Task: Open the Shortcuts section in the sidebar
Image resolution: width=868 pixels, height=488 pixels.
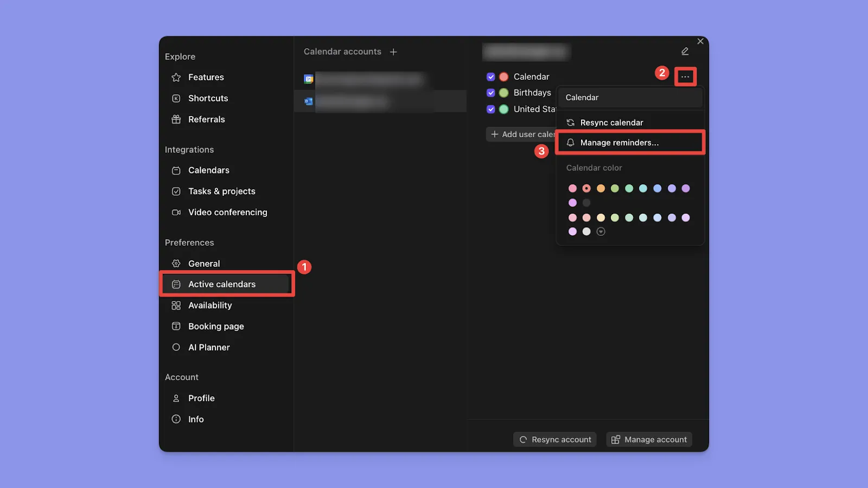Action: coord(208,98)
